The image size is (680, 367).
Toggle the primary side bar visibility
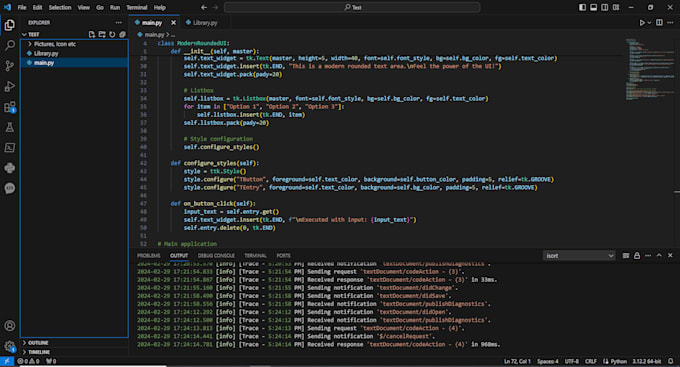point(582,7)
